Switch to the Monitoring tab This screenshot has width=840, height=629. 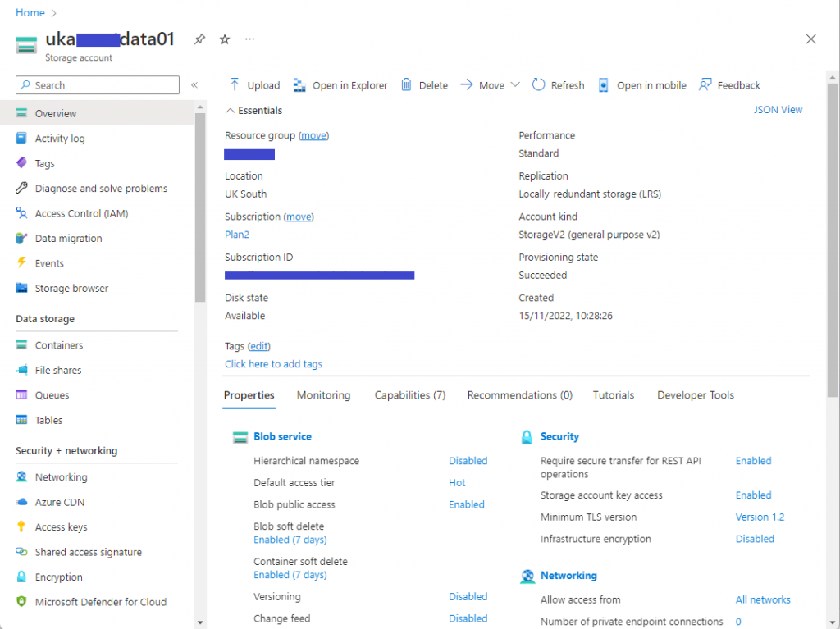pos(323,394)
